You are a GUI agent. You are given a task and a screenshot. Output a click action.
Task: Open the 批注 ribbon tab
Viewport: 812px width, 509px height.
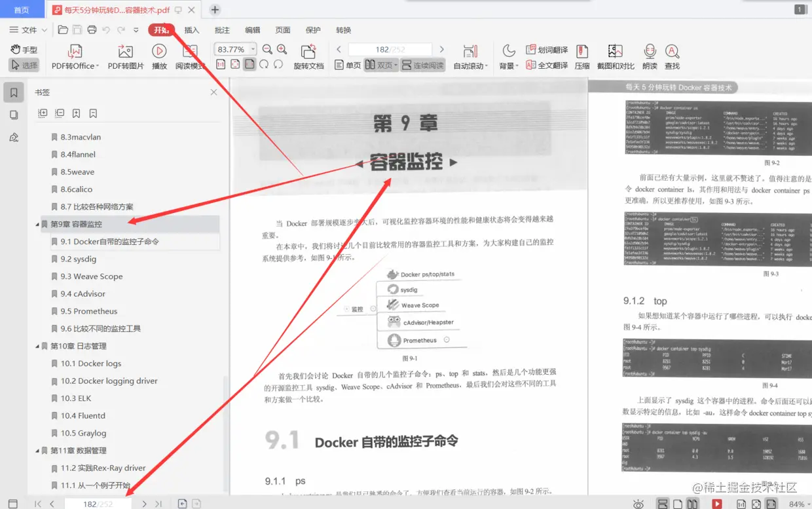[222, 30]
